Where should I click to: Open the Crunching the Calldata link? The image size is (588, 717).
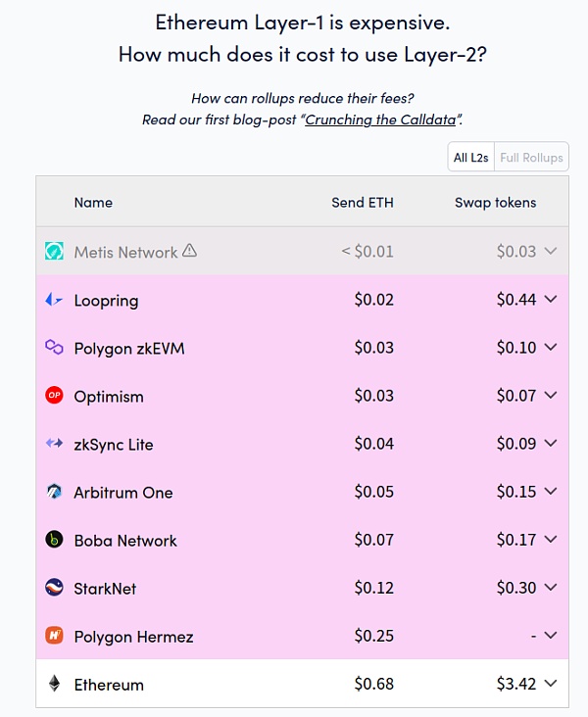point(383,119)
